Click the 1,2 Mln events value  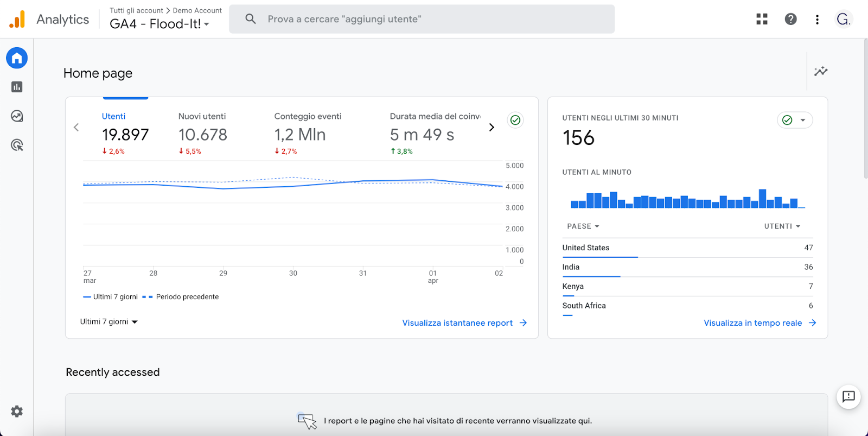click(x=300, y=135)
